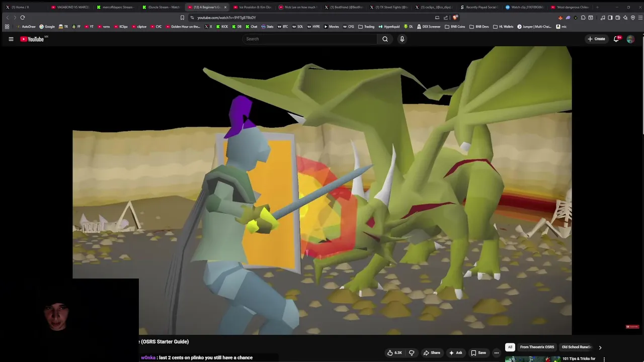The image size is (644, 362).
Task: Bookmark this page icon
Action: (x=182, y=18)
